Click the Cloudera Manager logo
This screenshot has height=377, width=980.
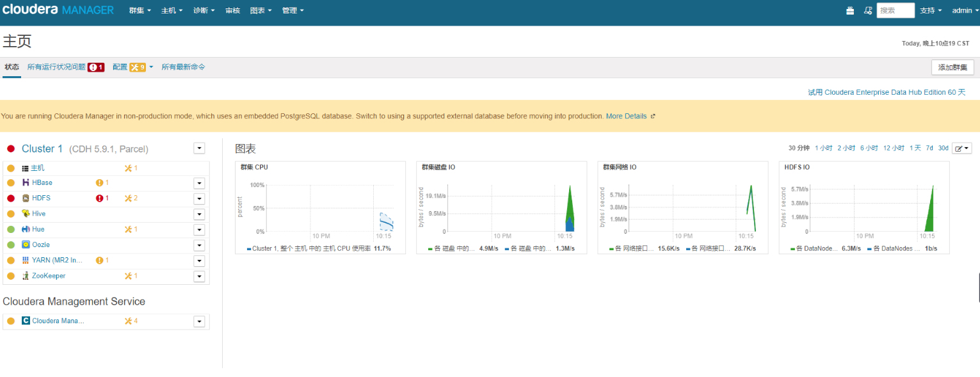point(58,10)
